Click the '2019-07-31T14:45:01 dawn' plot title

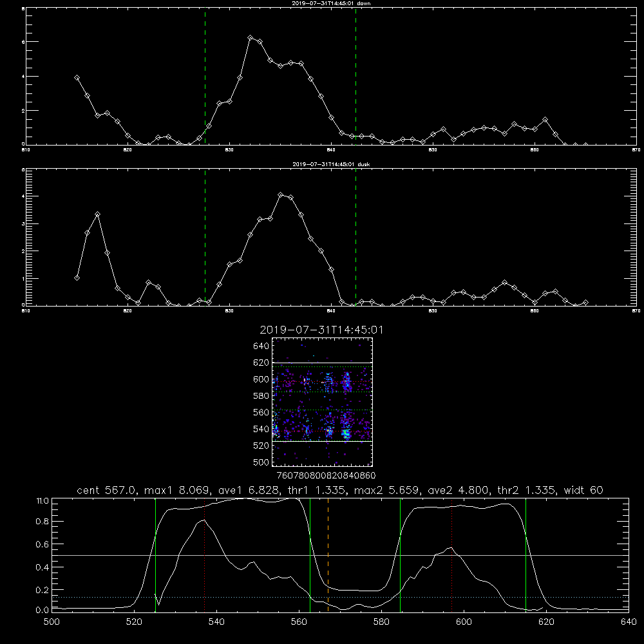click(x=331, y=3)
